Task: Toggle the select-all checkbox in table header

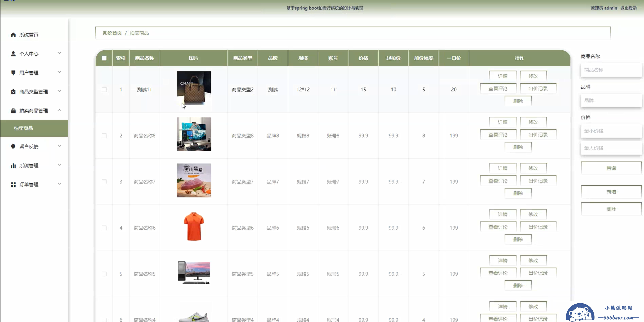Action: click(104, 58)
